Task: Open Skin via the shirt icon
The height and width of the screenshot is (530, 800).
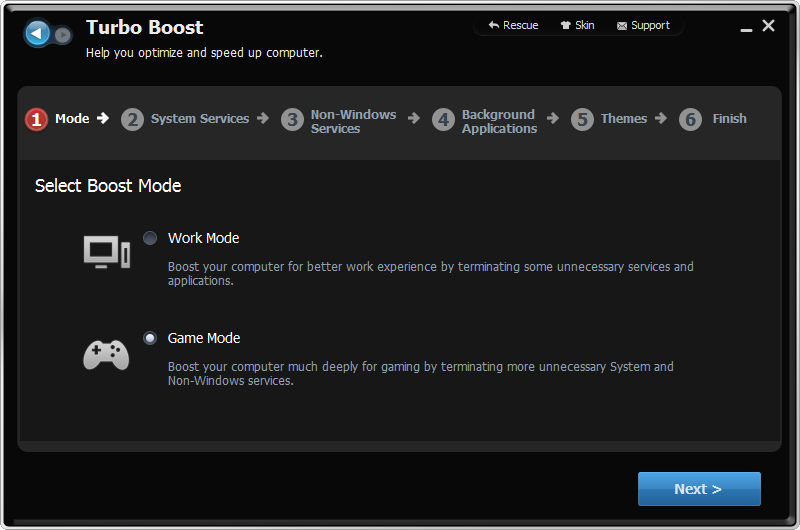Action: click(565, 25)
